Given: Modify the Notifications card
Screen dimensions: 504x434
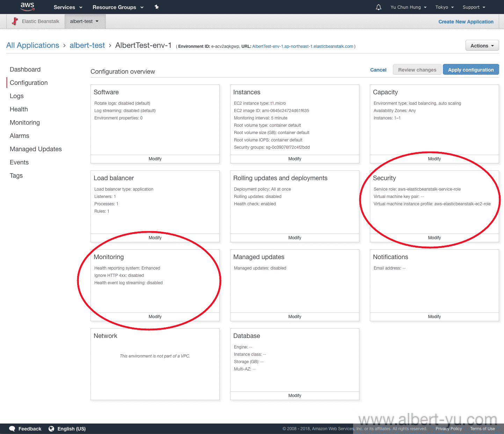Looking at the screenshot, I should click(434, 317).
